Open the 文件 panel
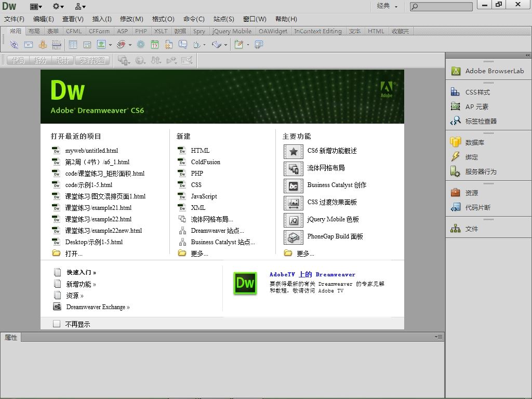The width and height of the screenshot is (532, 399). pos(464,229)
